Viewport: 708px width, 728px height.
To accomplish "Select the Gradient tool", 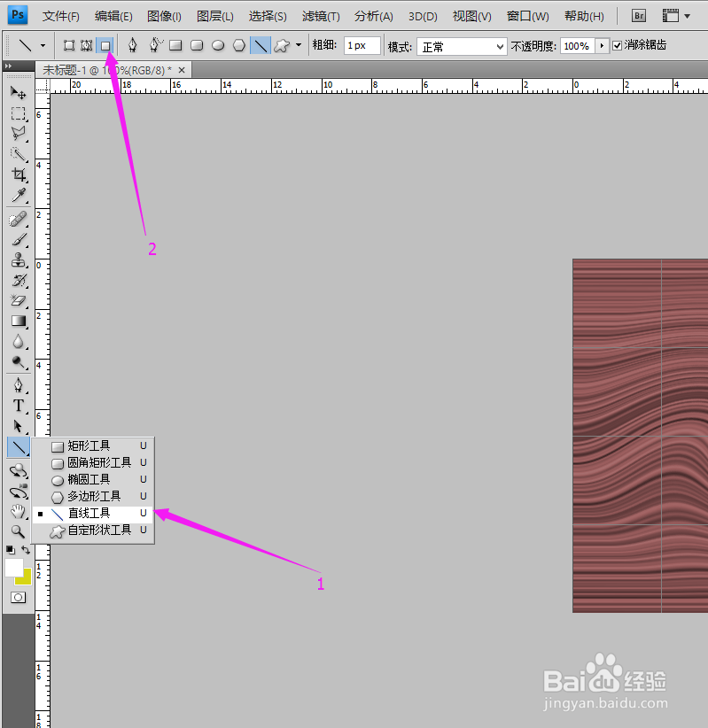I will (x=18, y=321).
